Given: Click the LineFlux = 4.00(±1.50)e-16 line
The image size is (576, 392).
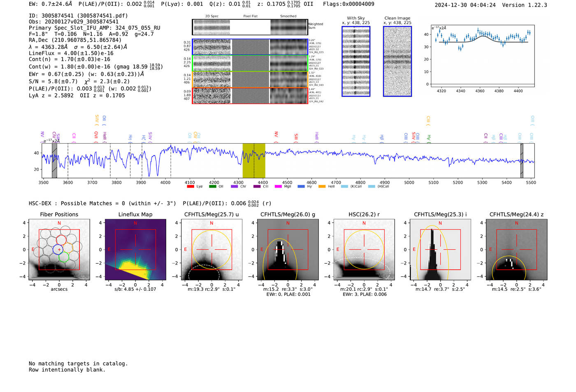Looking at the screenshot, I should [71, 53].
